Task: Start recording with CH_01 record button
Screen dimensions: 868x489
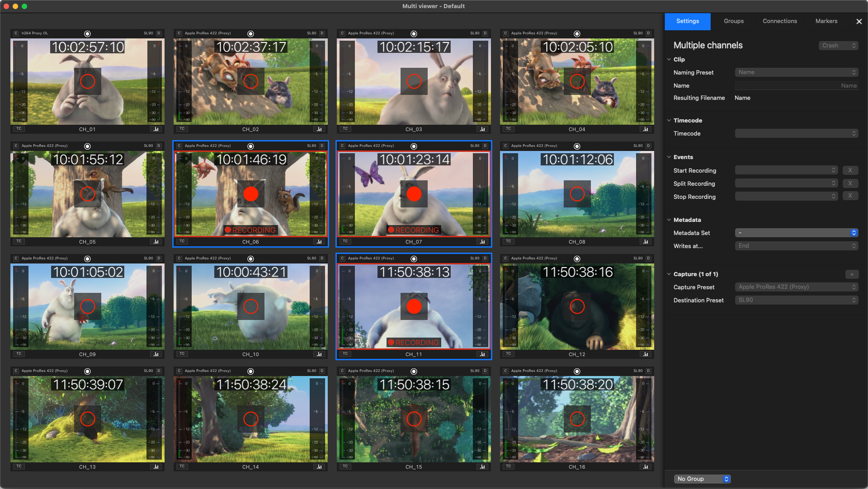Action: click(x=88, y=81)
